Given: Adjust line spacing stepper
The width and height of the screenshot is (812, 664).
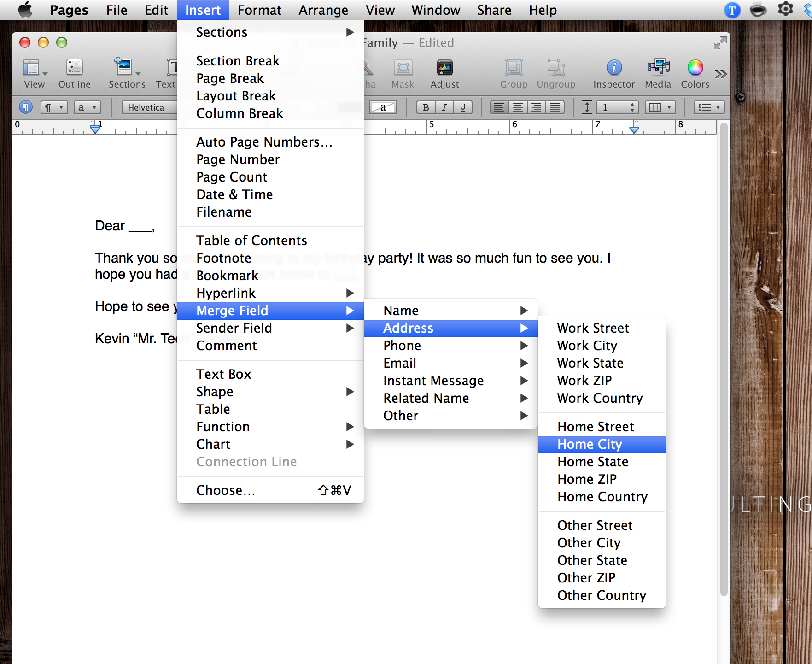Looking at the screenshot, I should [x=633, y=107].
